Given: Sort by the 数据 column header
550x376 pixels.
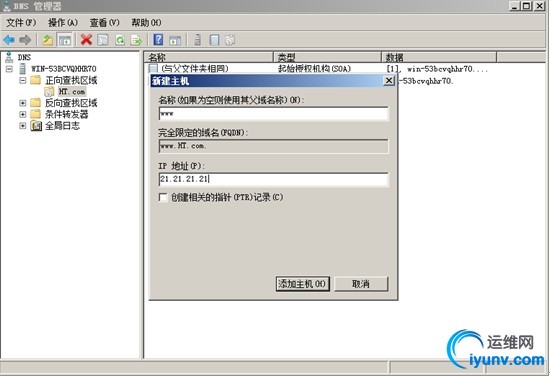Looking at the screenshot, I should tap(439, 57).
